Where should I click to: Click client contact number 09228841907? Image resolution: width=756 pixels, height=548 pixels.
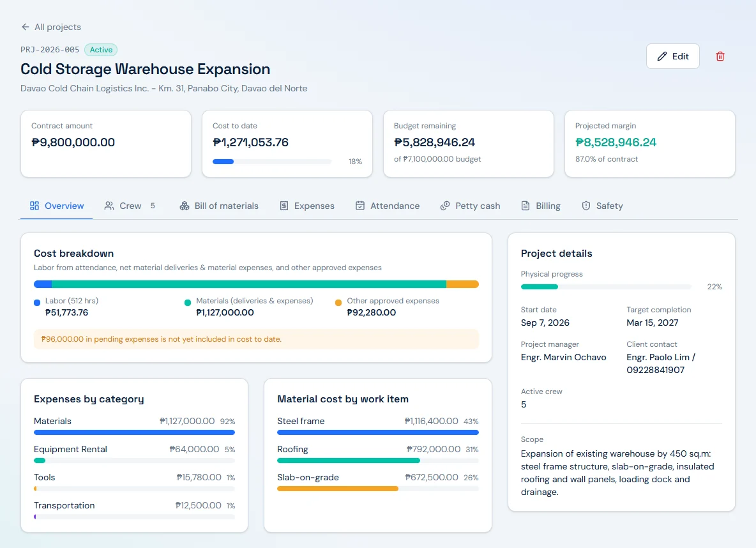655,370
